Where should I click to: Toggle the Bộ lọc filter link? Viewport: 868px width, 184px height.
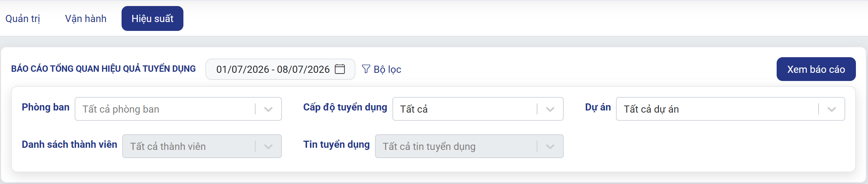click(381, 69)
